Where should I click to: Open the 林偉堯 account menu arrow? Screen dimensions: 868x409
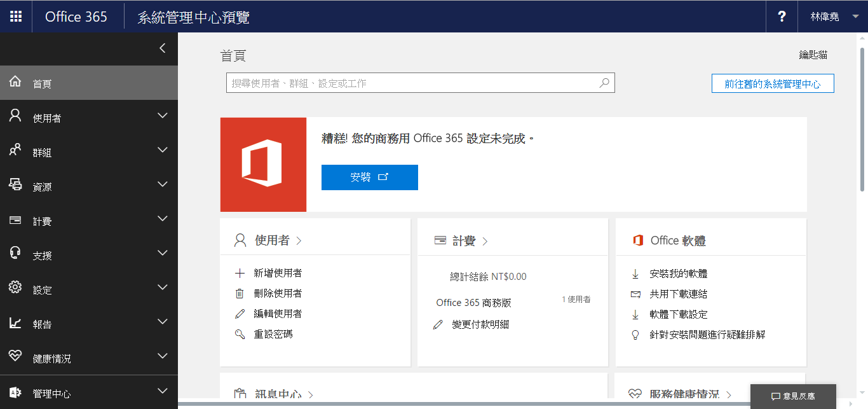tap(855, 17)
